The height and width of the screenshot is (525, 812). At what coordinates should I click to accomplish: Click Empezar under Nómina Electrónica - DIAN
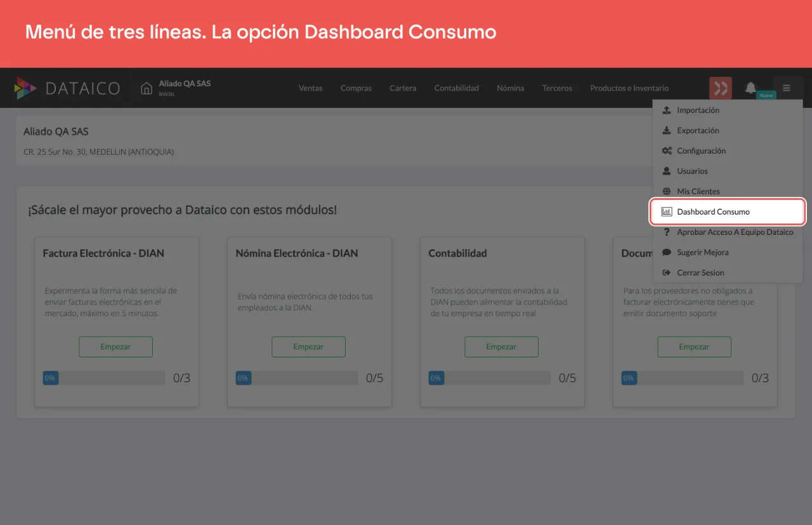coord(308,347)
